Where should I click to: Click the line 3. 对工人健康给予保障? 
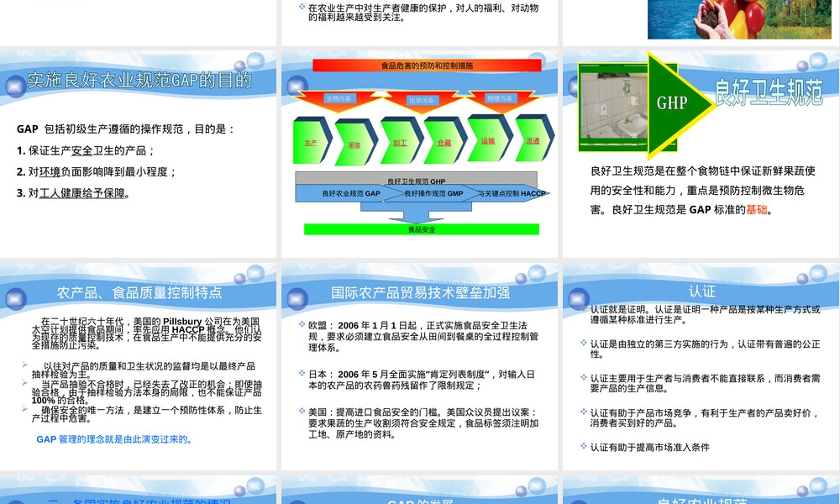point(73,193)
